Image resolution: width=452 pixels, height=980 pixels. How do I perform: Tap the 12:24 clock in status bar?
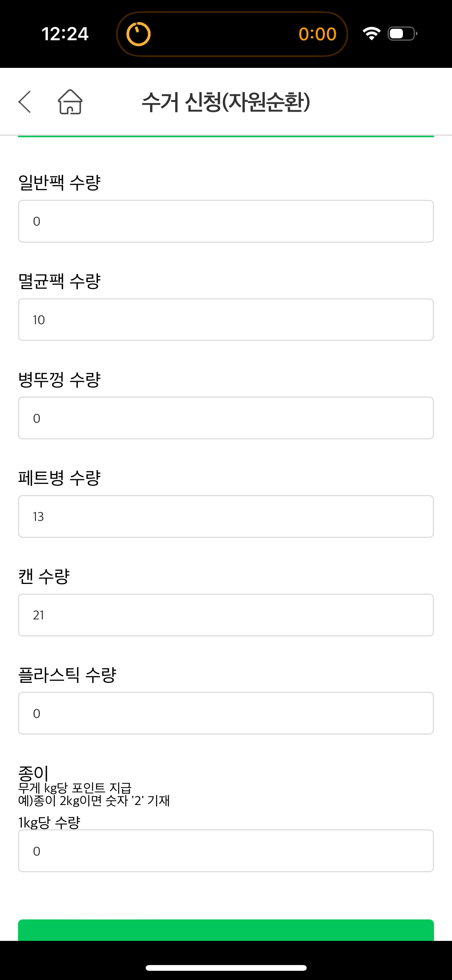pyautogui.click(x=65, y=34)
